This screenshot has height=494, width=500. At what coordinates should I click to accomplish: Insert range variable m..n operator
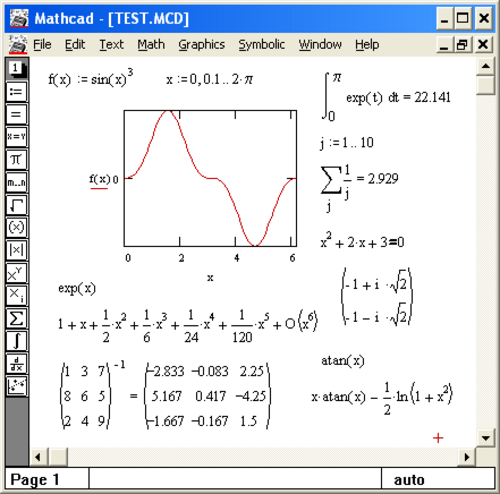16,182
